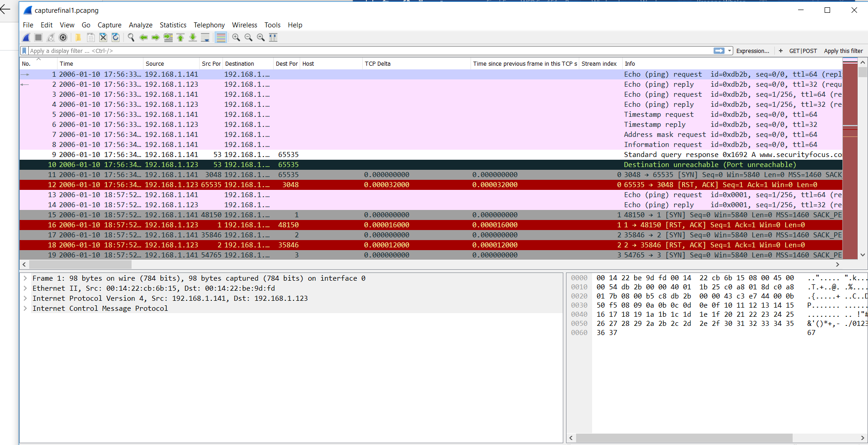Click the zoom in magnifier icon
Viewport: 868px width, 445px height.
point(236,37)
